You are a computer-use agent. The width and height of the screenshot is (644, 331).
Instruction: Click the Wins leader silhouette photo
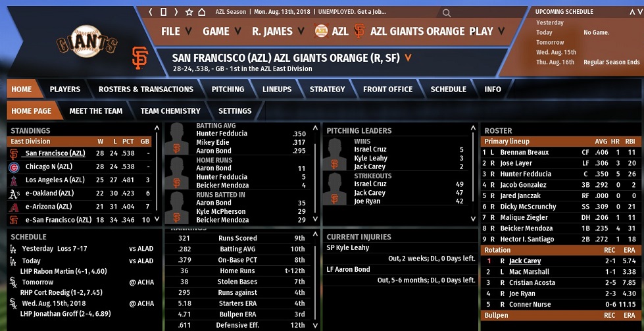[x=334, y=155]
